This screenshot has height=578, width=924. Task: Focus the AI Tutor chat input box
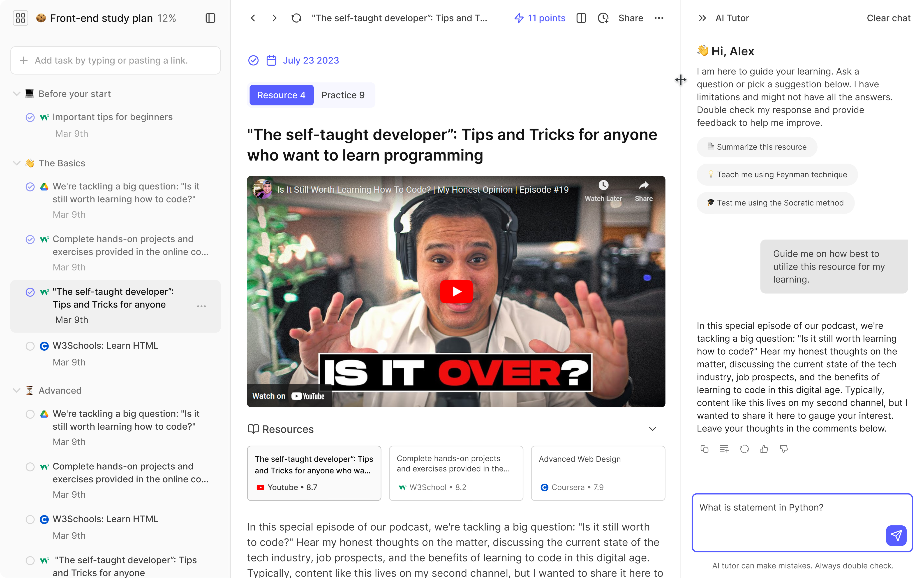802,522
